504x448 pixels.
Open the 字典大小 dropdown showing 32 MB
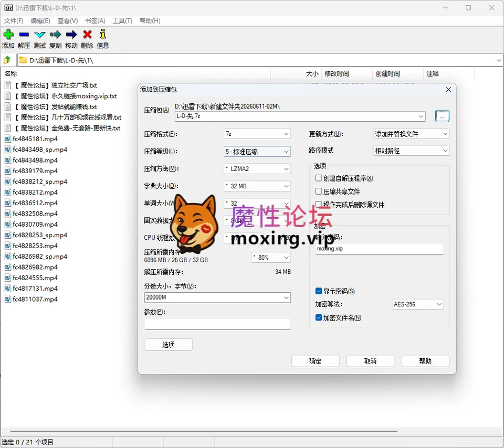point(257,186)
